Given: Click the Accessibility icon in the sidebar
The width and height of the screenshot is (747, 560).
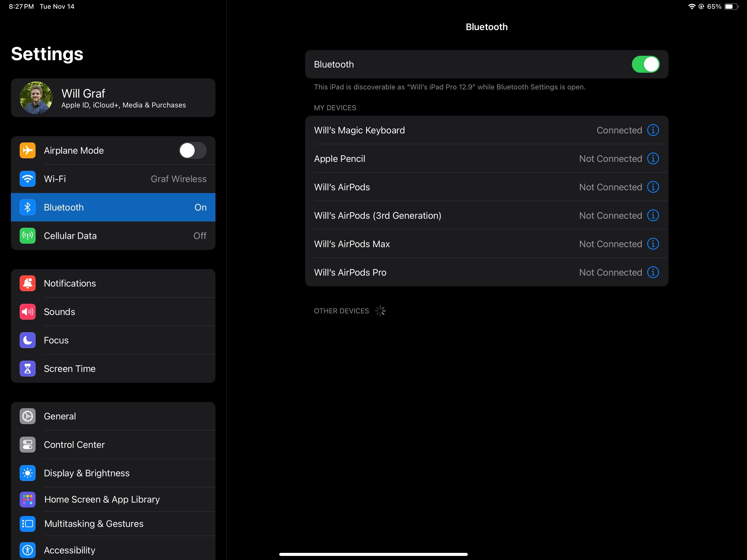Looking at the screenshot, I should coord(27,550).
